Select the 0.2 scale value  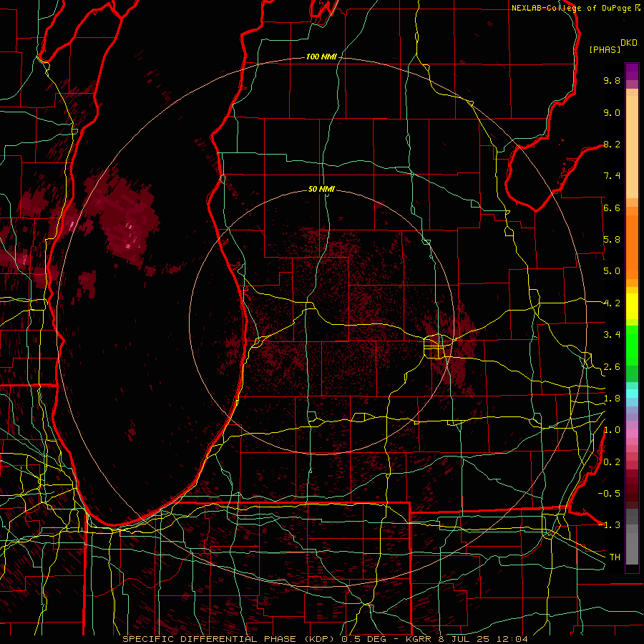coord(612,462)
